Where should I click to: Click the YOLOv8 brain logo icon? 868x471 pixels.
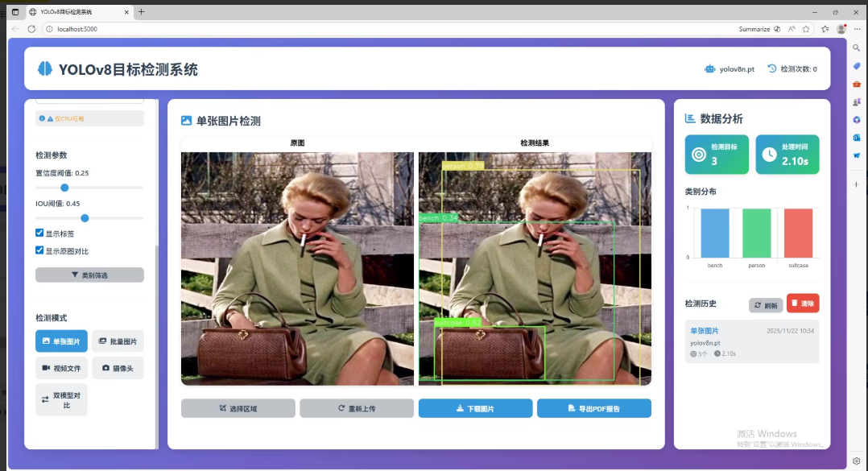point(45,69)
